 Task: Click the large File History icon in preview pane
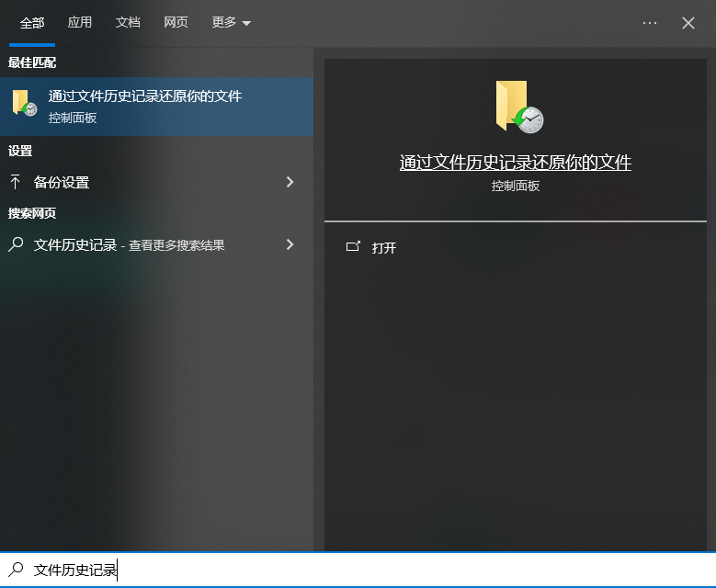point(518,107)
